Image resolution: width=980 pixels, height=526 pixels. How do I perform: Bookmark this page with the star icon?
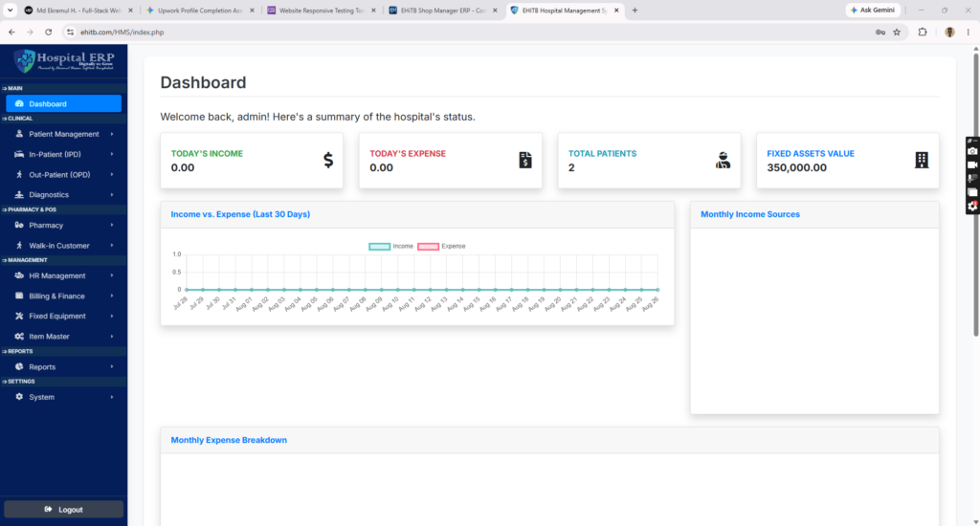coord(897,32)
